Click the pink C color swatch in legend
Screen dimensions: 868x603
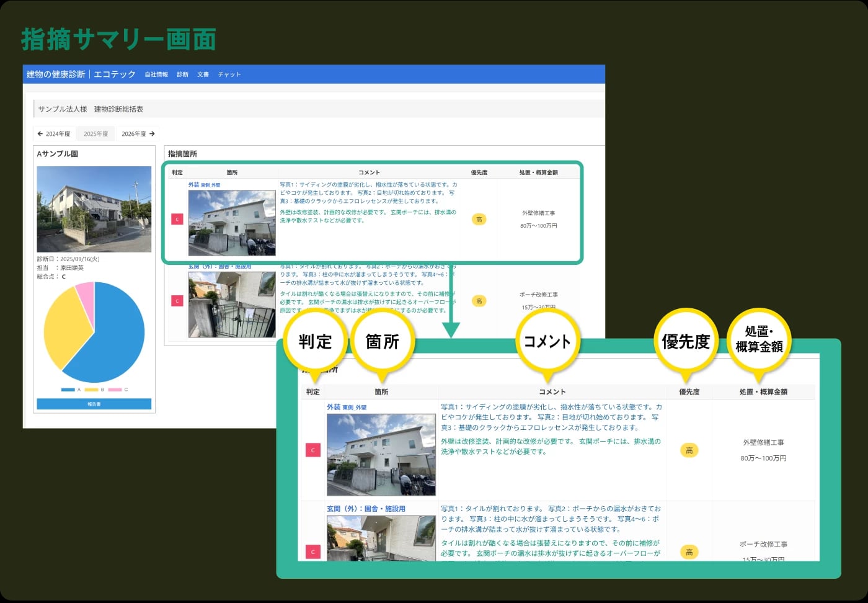pyautogui.click(x=115, y=390)
